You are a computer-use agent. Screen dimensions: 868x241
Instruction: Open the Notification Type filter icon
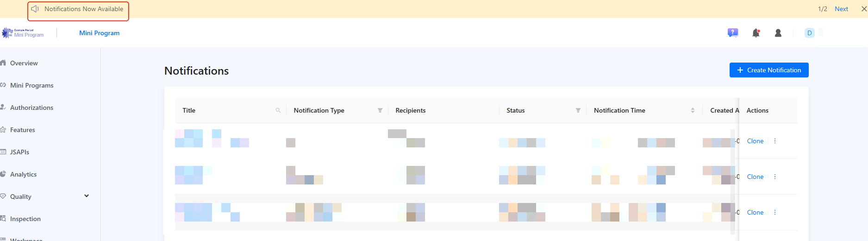tap(380, 110)
